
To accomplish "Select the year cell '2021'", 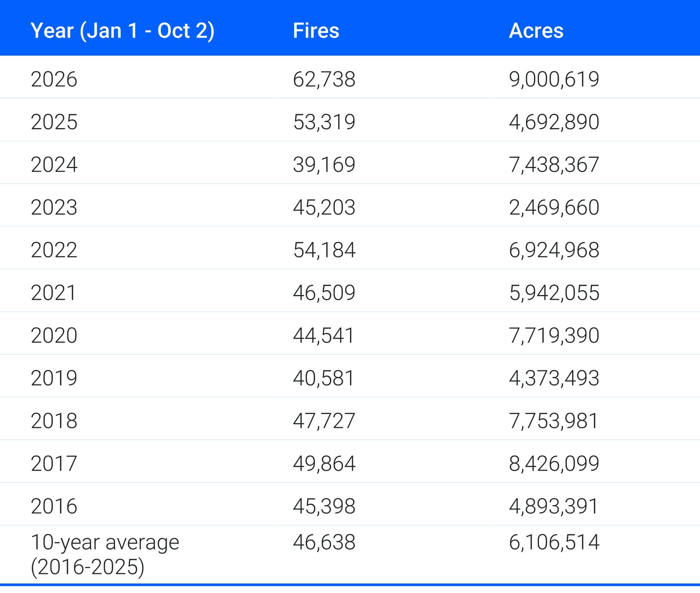I will (53, 292).
